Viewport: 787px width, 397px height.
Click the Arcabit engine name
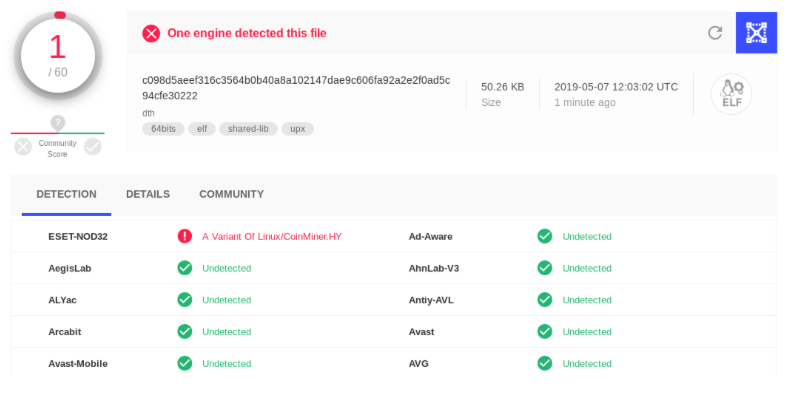pos(65,332)
